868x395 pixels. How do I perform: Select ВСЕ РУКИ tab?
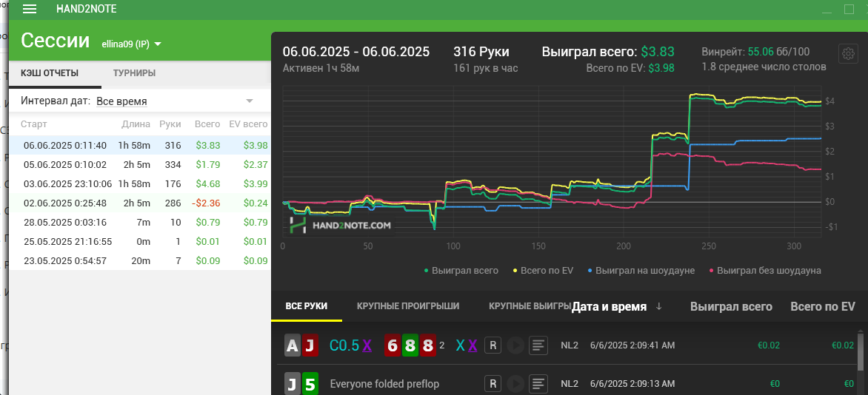pos(306,306)
